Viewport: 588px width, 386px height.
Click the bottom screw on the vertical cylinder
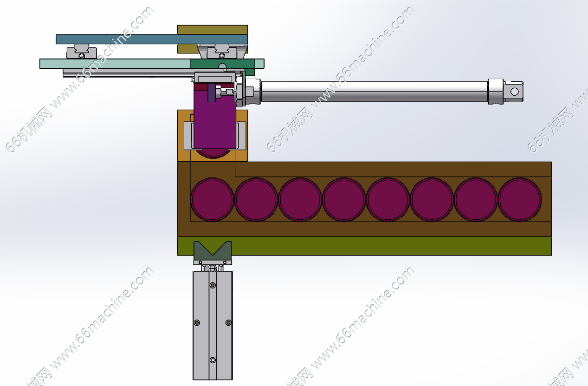tap(213, 360)
